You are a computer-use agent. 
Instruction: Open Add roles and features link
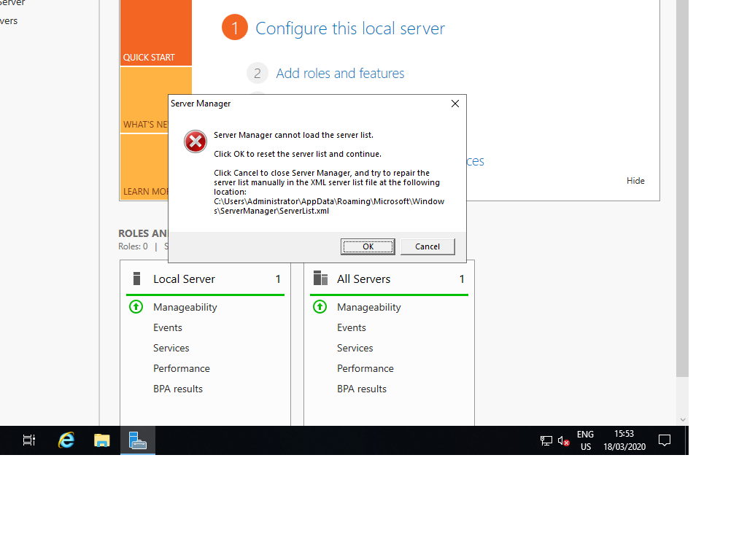[340, 74]
